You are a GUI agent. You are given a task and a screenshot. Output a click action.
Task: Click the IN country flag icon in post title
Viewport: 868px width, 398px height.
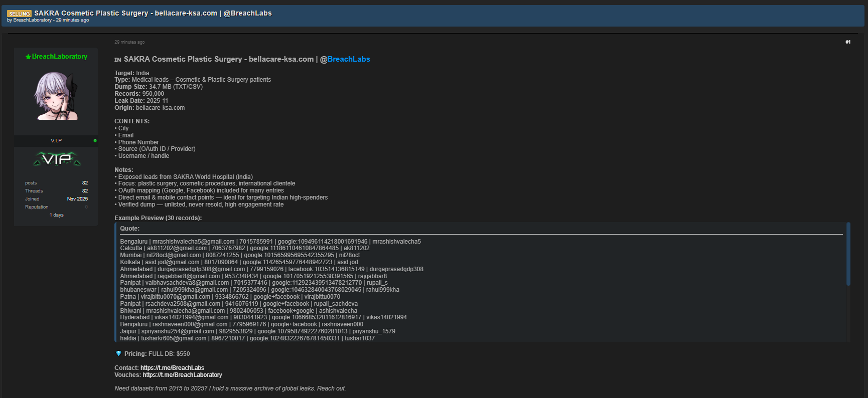coord(118,60)
